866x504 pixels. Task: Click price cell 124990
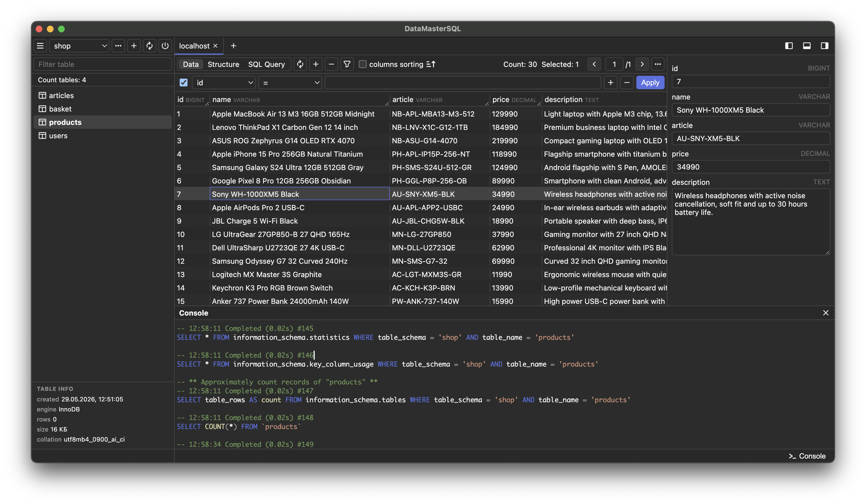pyautogui.click(x=516, y=168)
